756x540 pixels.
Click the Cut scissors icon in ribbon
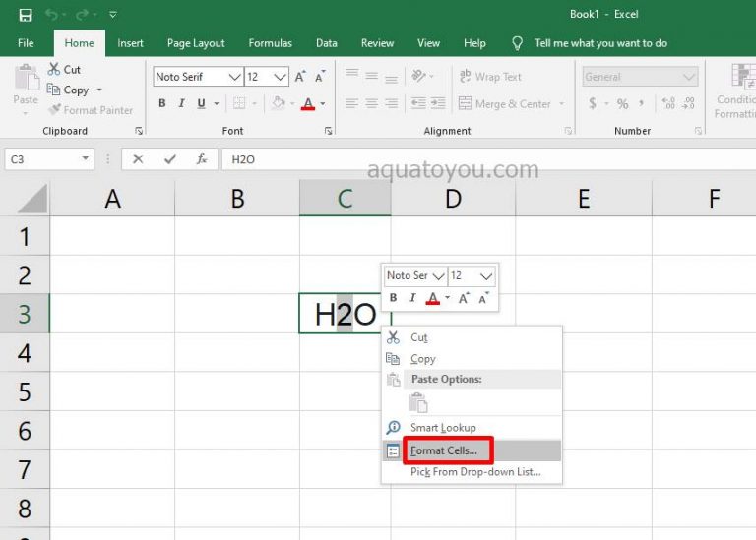pyautogui.click(x=54, y=69)
